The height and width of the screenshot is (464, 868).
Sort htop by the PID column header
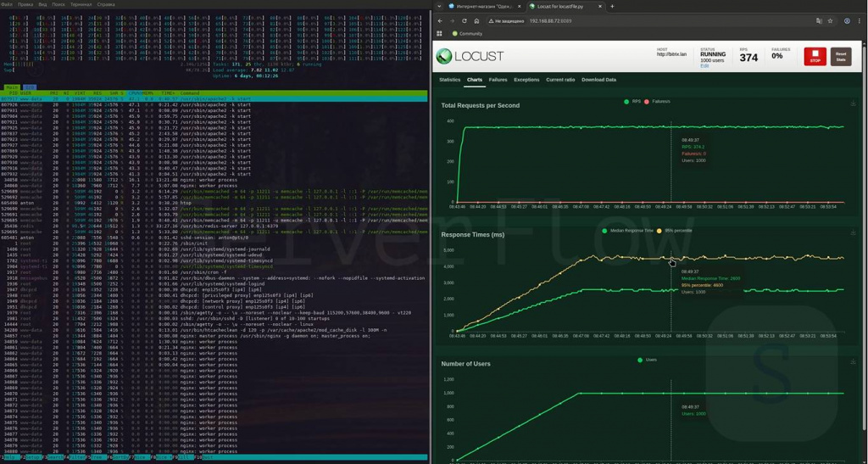pyautogui.click(x=13, y=93)
